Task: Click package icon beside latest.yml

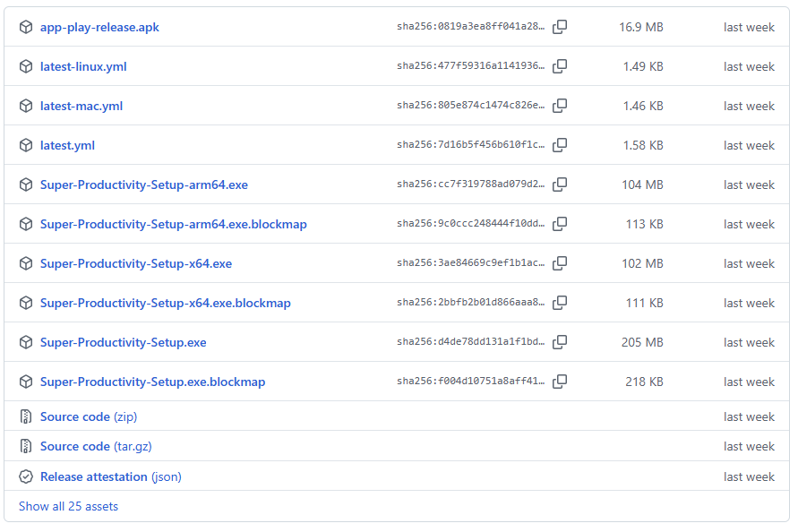Action: [26, 145]
